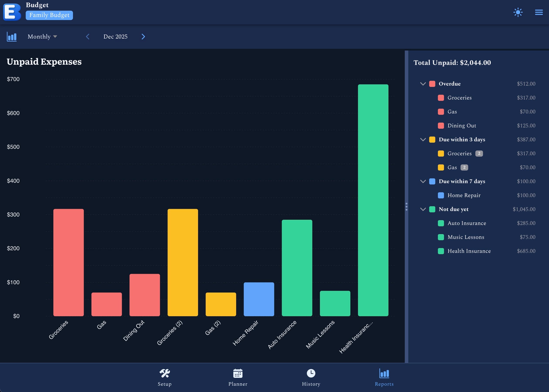This screenshot has height=392, width=549.
Task: Open History via its clock icon
Action: [x=310, y=373]
